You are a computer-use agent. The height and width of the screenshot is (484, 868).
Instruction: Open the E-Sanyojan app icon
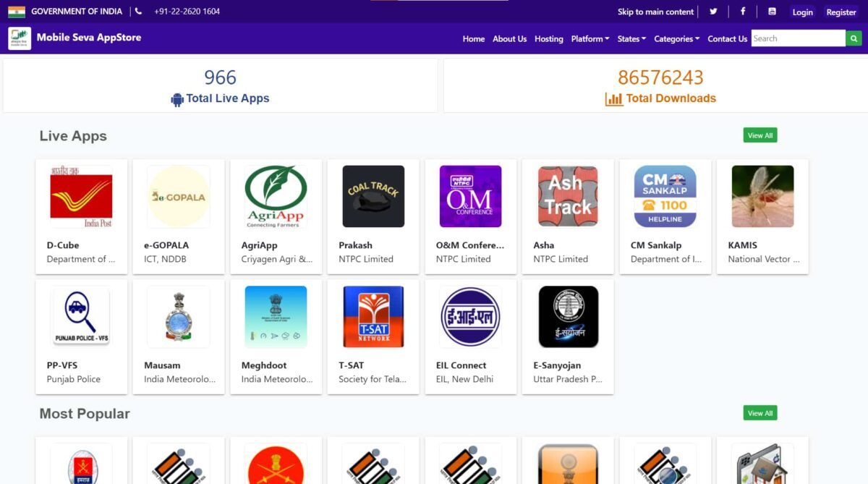click(568, 317)
